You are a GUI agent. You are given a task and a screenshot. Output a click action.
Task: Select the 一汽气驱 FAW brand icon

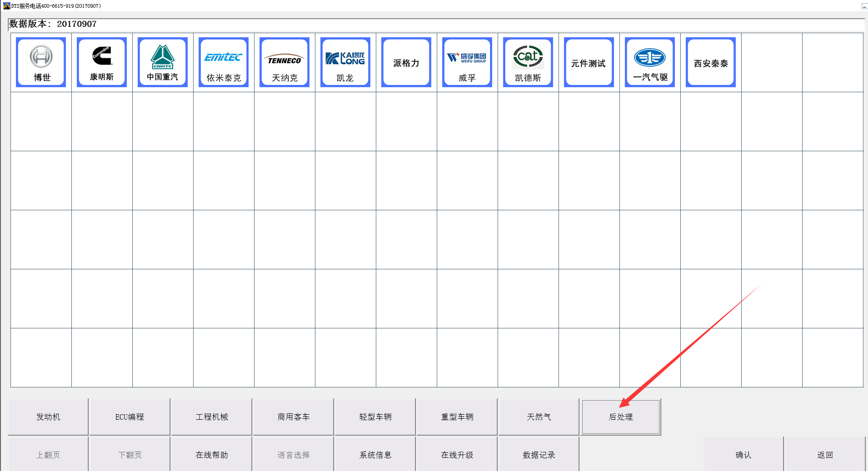[650, 62]
